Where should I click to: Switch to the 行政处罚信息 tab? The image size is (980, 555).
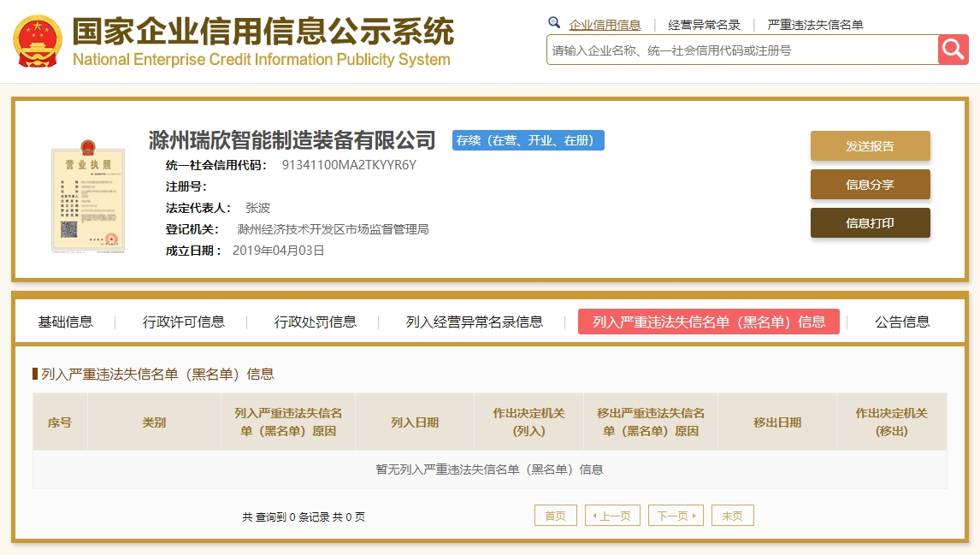315,322
